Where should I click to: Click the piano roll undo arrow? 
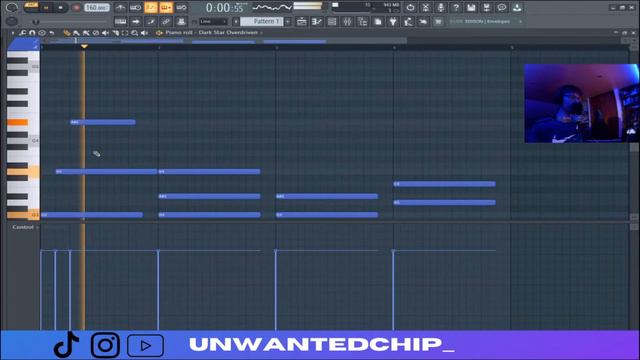[x=52, y=33]
